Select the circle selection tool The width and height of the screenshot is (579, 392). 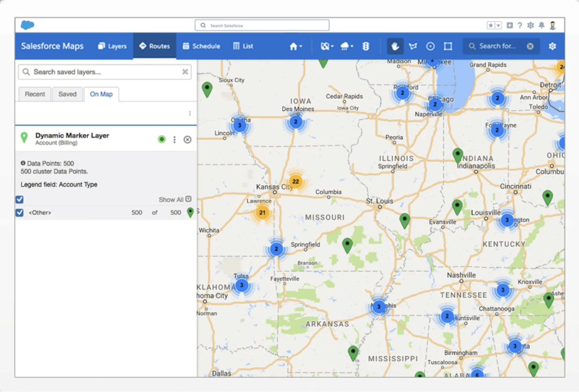tap(430, 46)
